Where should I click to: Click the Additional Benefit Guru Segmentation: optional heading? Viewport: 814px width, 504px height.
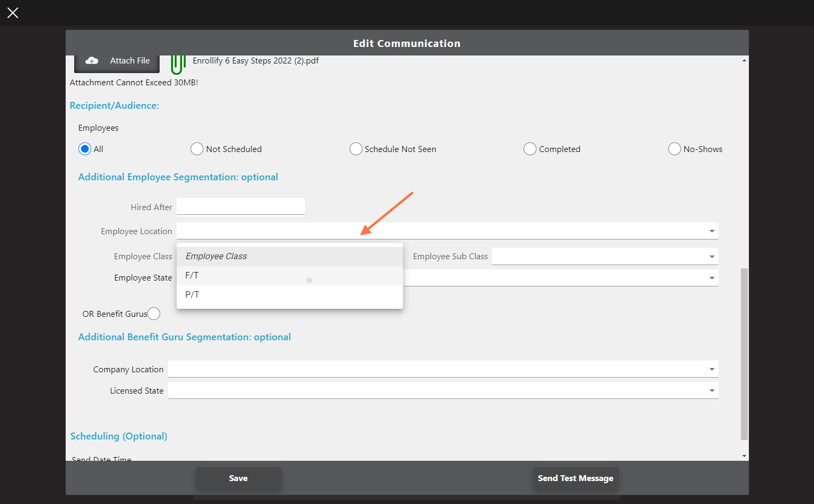tap(185, 337)
